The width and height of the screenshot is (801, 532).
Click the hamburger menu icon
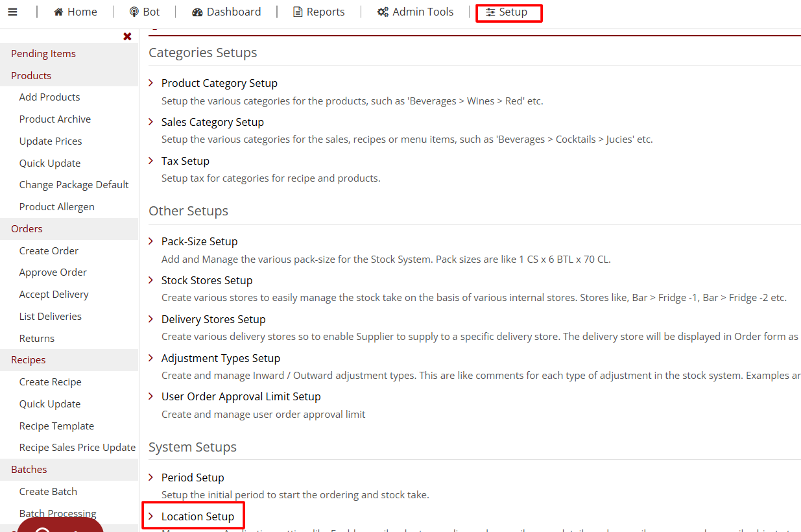pyautogui.click(x=12, y=12)
